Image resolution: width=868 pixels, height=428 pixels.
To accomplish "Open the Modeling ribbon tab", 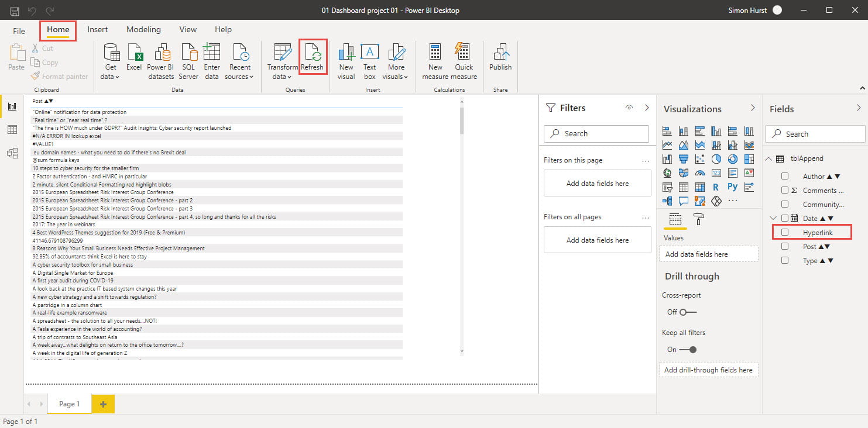I will (143, 29).
